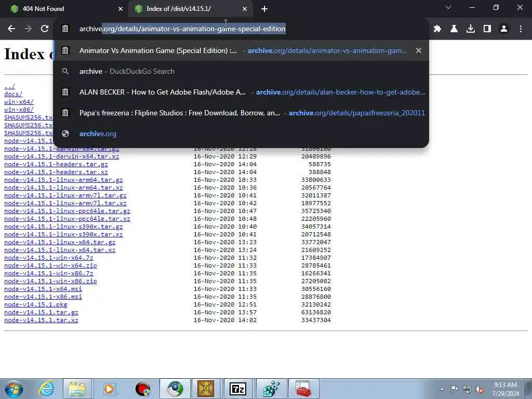Download node-v14.15.1-win-x86.7z

48,273
